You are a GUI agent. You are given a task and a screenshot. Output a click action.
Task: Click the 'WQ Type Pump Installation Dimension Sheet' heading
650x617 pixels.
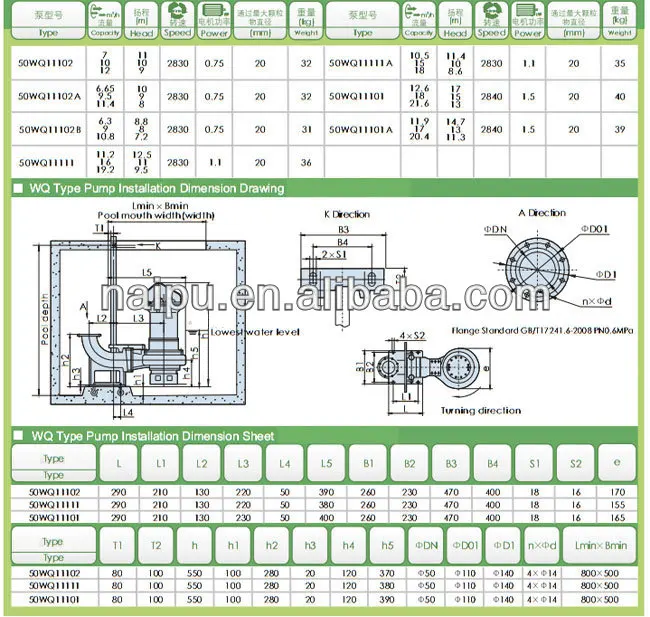153,436
